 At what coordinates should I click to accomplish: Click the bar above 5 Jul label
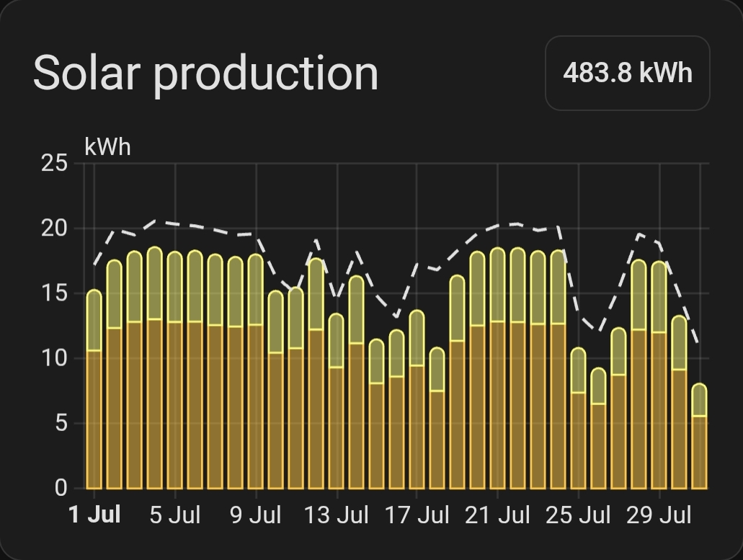tap(175, 370)
